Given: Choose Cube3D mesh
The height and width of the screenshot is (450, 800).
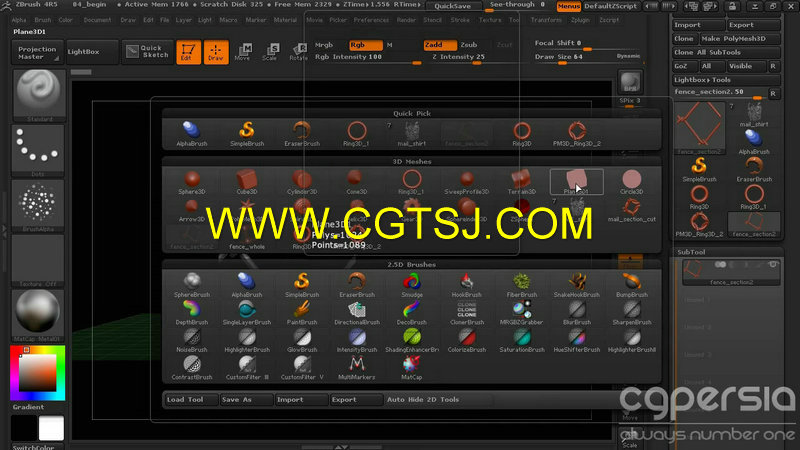Looking at the screenshot, I should [247, 182].
